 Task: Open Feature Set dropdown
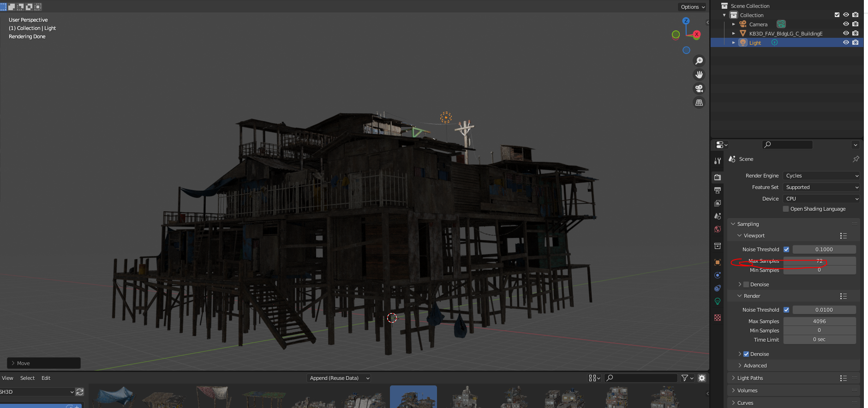point(821,187)
